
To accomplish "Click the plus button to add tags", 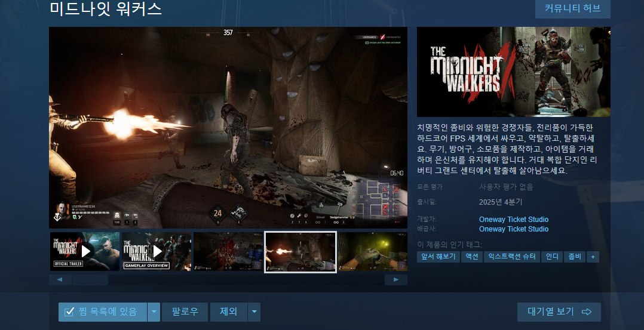I will coord(593,257).
